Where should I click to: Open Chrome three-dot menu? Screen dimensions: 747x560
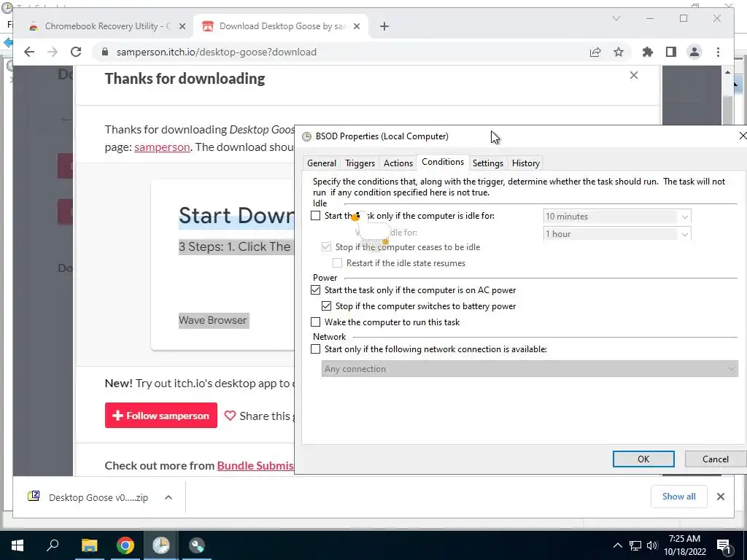pyautogui.click(x=718, y=52)
